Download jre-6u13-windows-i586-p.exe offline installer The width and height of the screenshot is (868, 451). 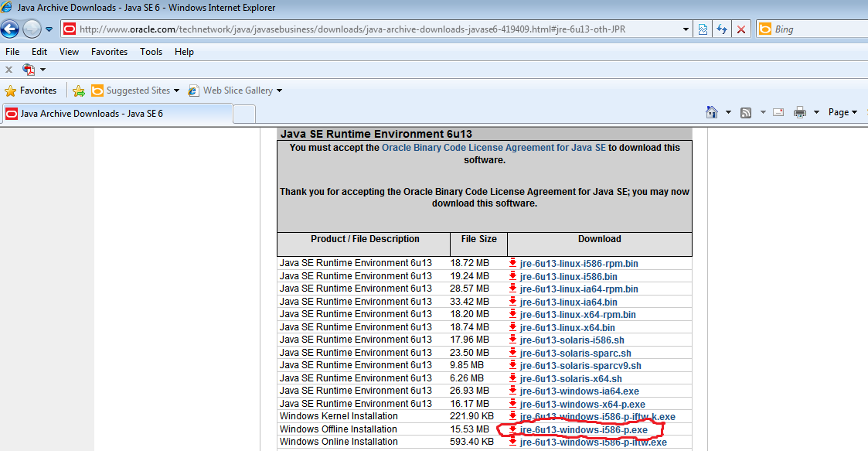(584, 430)
